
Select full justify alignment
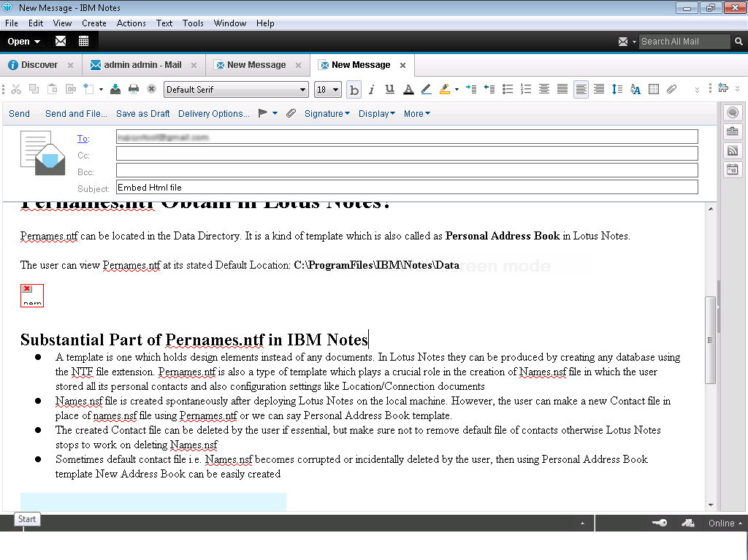562,89
